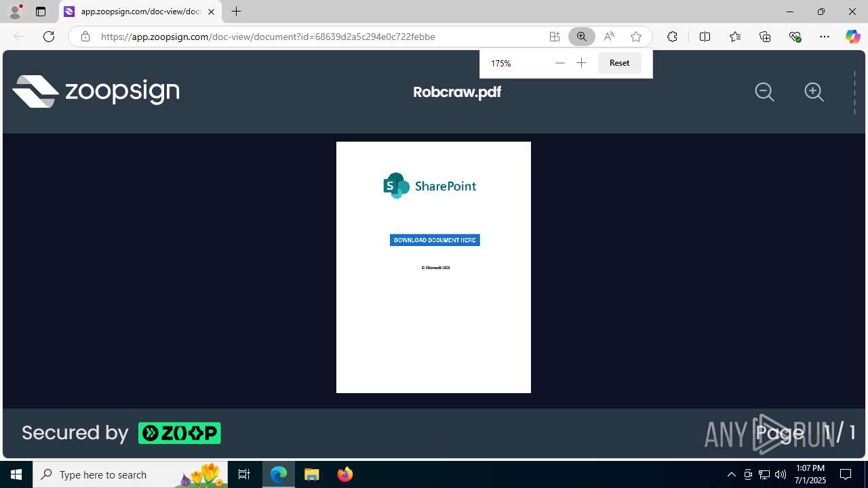Viewport: 868px width, 488px height.
Task: Increase browser zoom with plus button
Action: 581,63
